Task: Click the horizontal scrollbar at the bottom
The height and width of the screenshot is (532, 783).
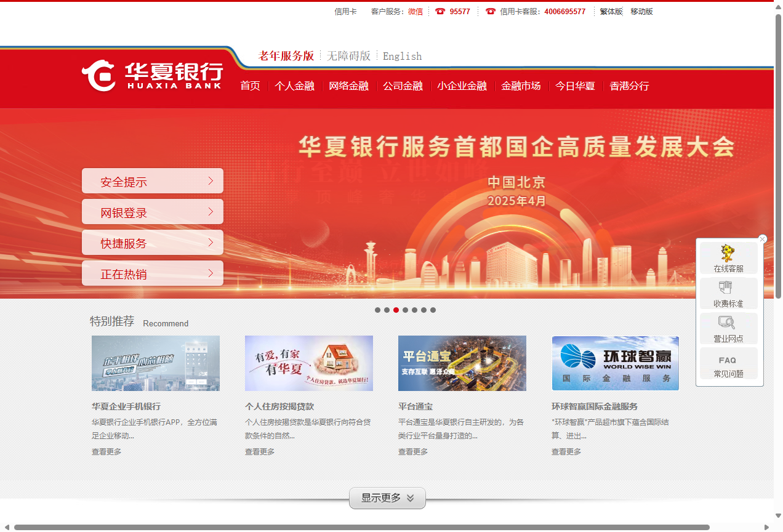Action: pos(361,527)
